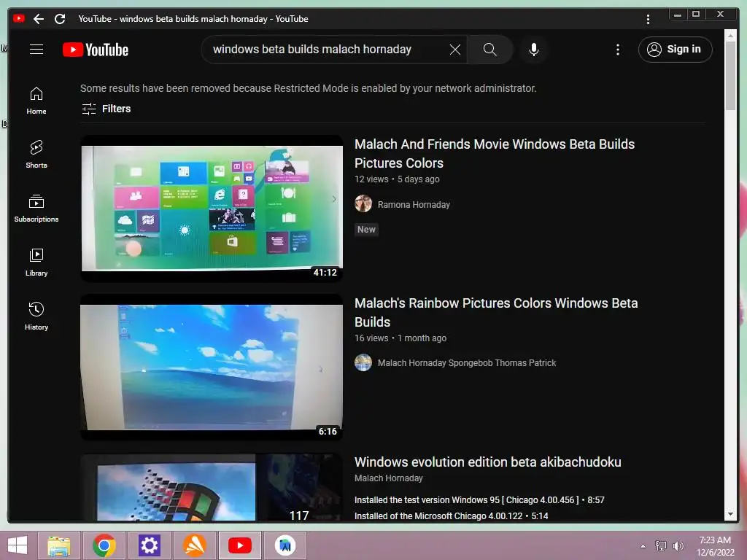Open the blue round app in taskbar
Screen dimensions: 747x560
tap(285, 545)
